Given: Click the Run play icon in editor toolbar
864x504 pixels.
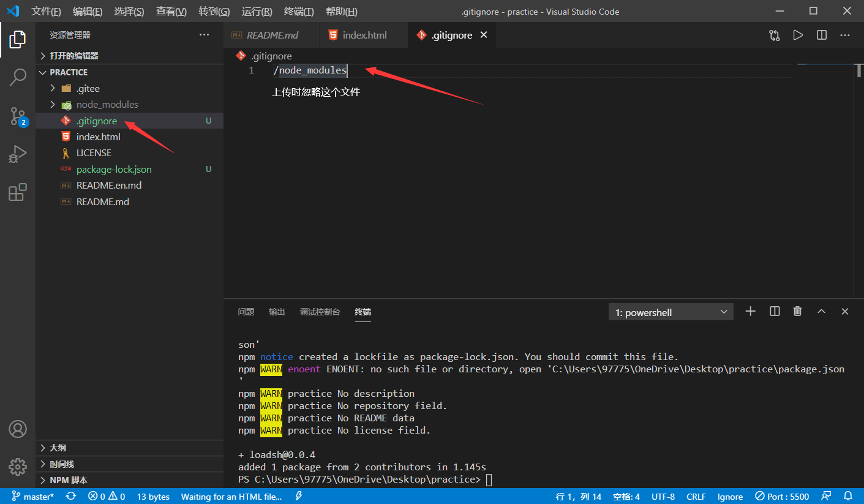Looking at the screenshot, I should [x=798, y=36].
